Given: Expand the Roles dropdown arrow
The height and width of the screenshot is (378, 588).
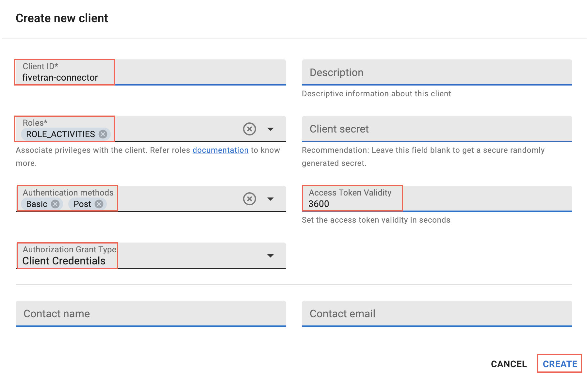Looking at the screenshot, I should tap(270, 129).
